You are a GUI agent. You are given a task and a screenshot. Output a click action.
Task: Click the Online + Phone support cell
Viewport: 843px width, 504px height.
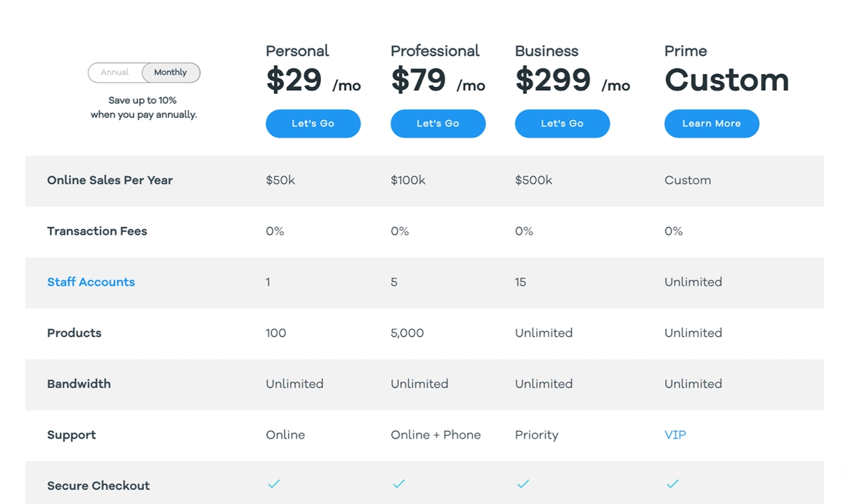click(x=436, y=435)
